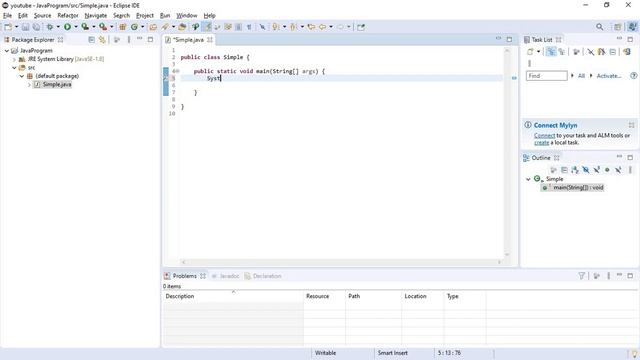
Task: Click the Task List help question icon
Action: coord(633,76)
